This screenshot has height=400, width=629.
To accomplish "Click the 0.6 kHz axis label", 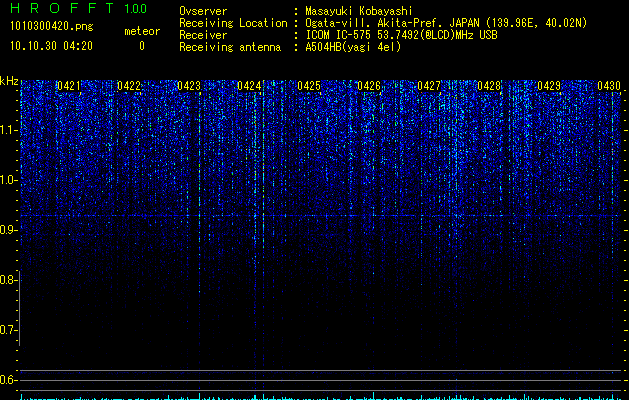I will tap(9, 380).
